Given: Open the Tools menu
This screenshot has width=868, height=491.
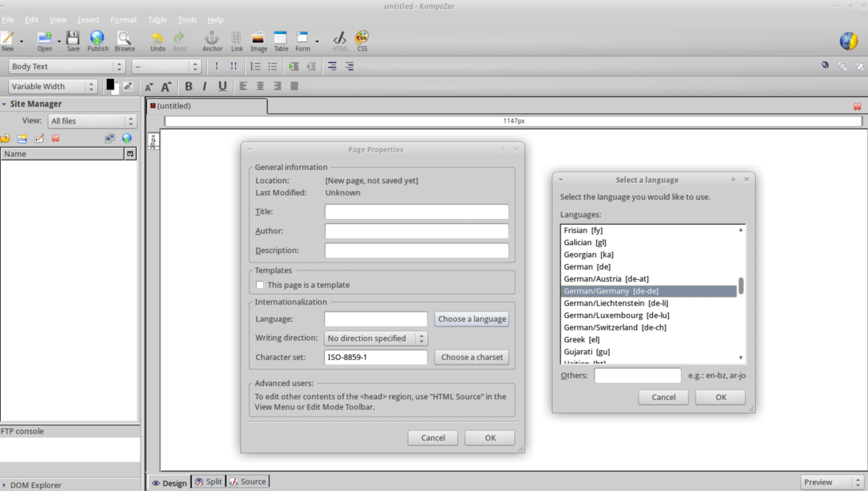Looking at the screenshot, I should tap(187, 20).
